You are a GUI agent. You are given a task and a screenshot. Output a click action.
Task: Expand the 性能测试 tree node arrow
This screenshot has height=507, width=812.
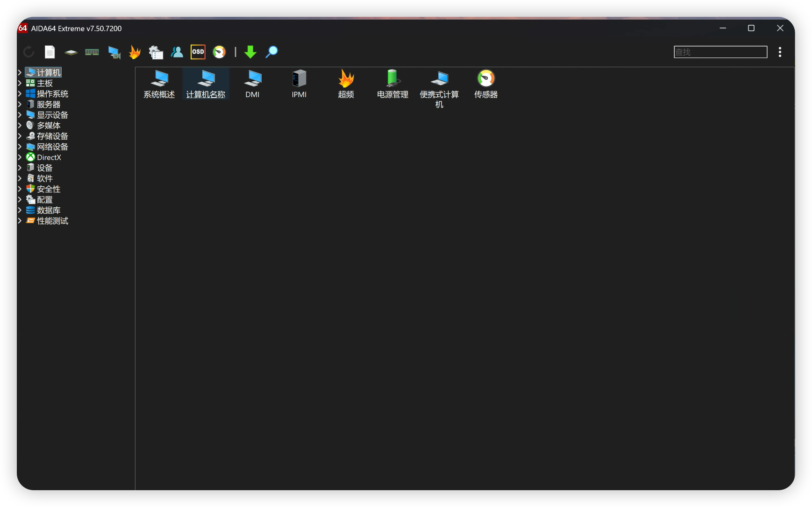pos(20,221)
